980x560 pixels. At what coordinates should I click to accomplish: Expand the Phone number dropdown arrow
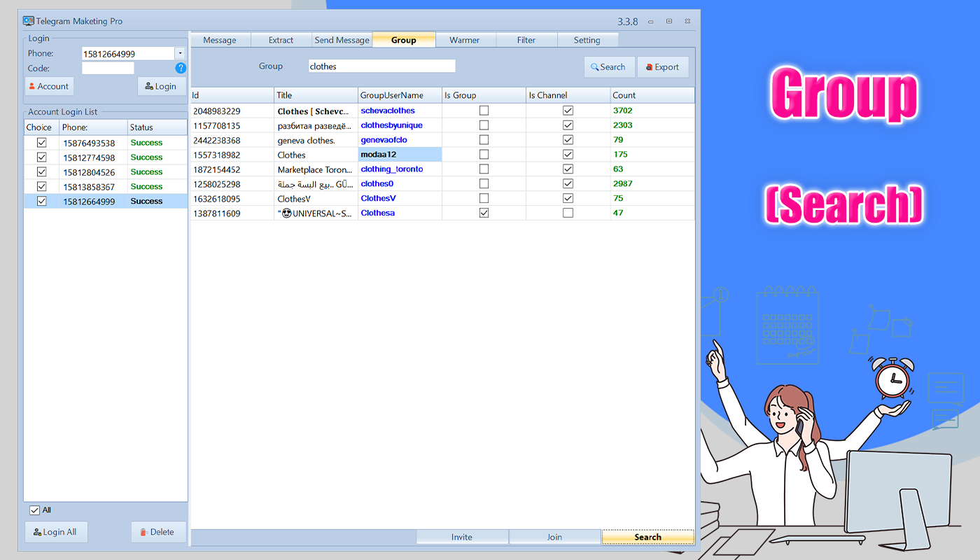coord(180,53)
